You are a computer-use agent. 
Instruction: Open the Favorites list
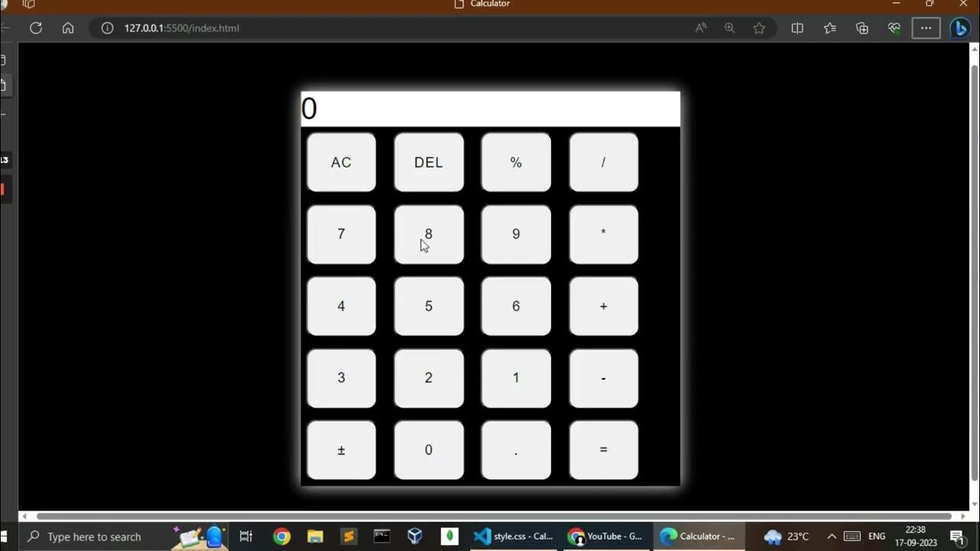pos(830,28)
